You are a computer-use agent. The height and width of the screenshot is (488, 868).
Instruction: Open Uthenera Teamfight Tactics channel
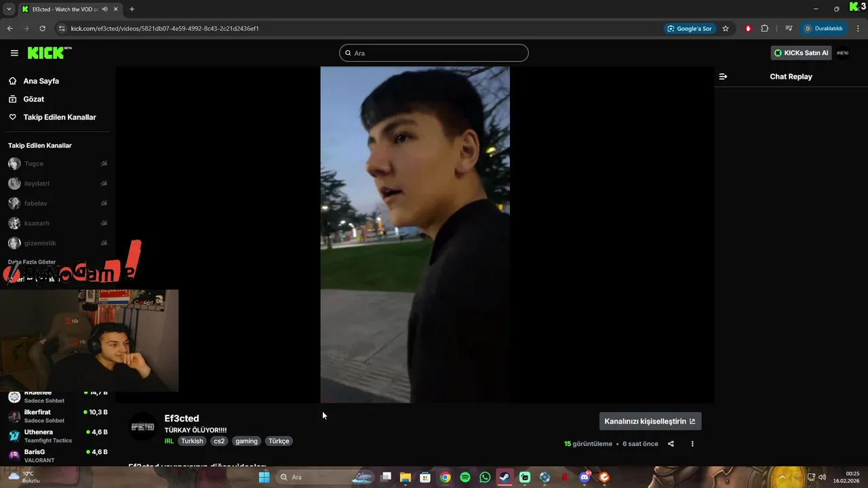coord(57,436)
